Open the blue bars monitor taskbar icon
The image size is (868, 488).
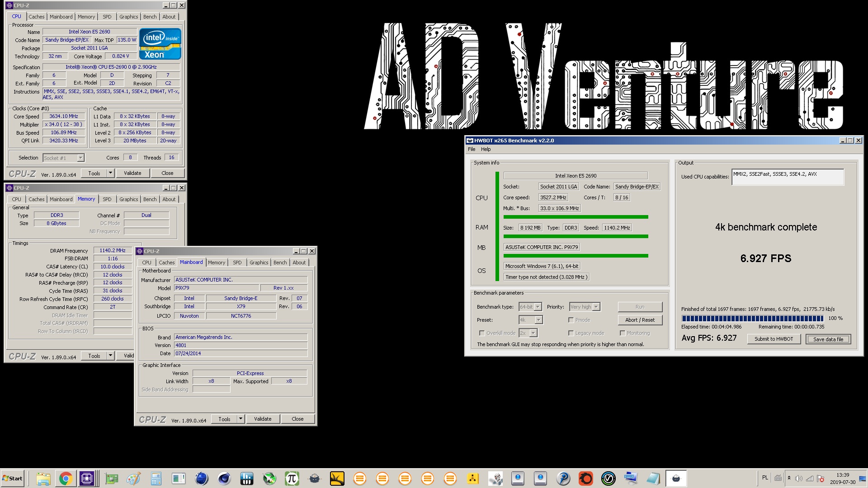click(x=247, y=479)
